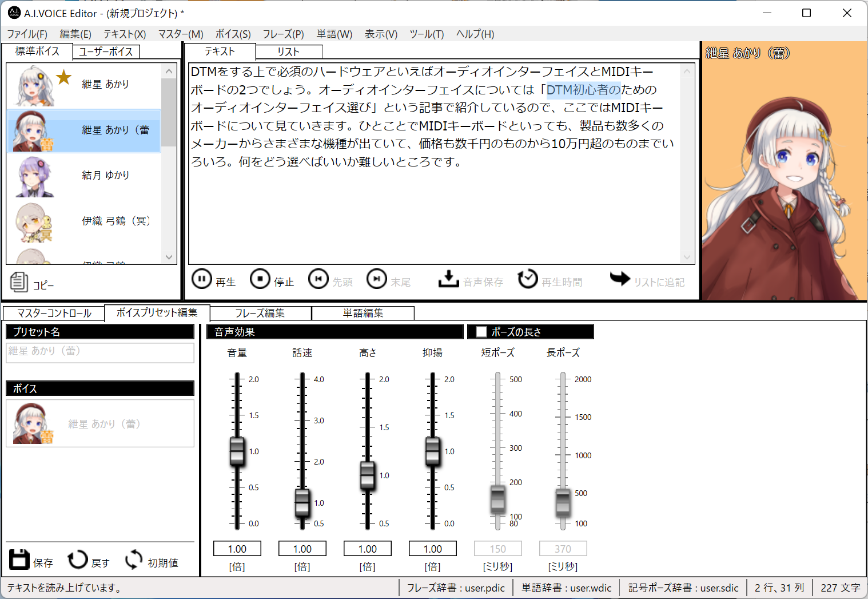Viewport: 868px width, 599px height.
Task: Click the 保存 floppy disk icon
Action: coord(19,559)
